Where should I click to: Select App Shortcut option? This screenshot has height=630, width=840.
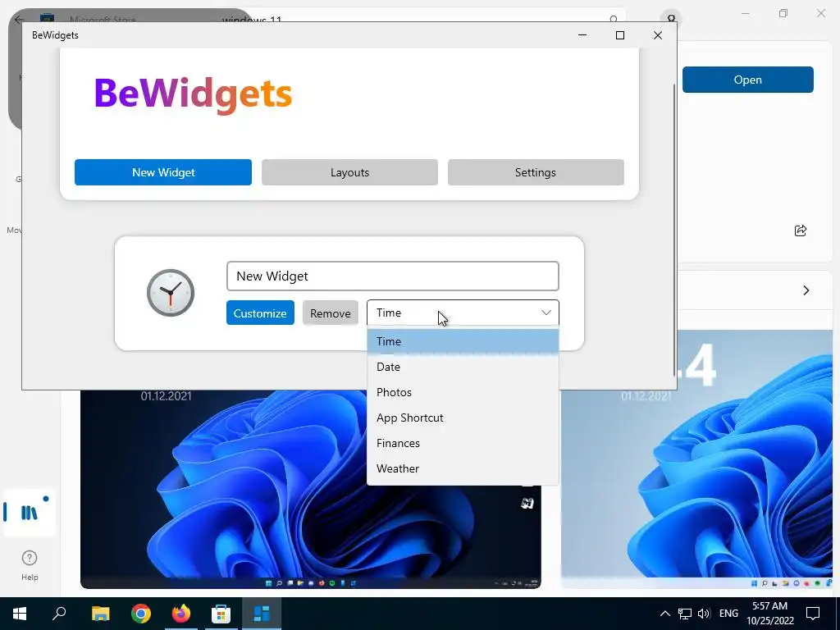coord(463,418)
